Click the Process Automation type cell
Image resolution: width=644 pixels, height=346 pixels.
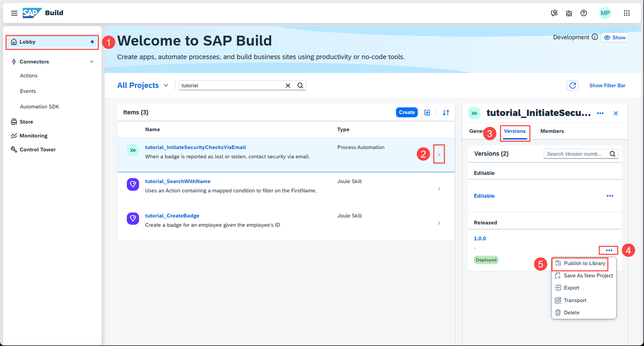[x=361, y=147]
